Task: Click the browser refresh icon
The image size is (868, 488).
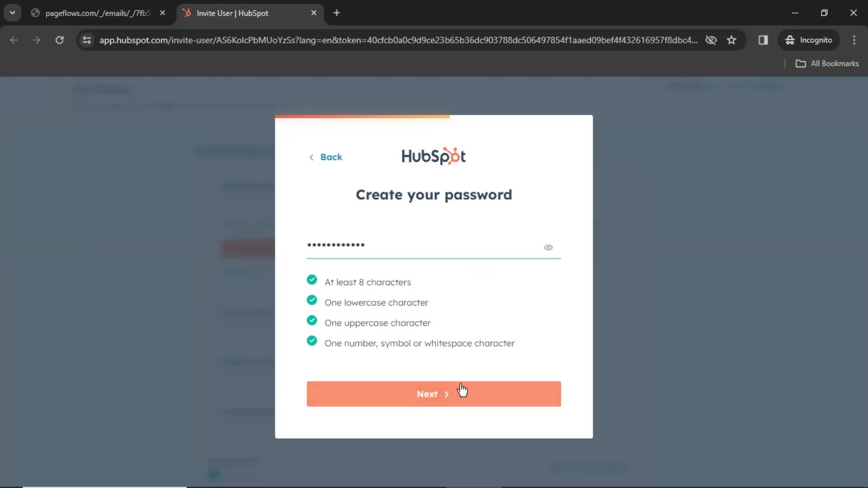Action: (x=59, y=40)
